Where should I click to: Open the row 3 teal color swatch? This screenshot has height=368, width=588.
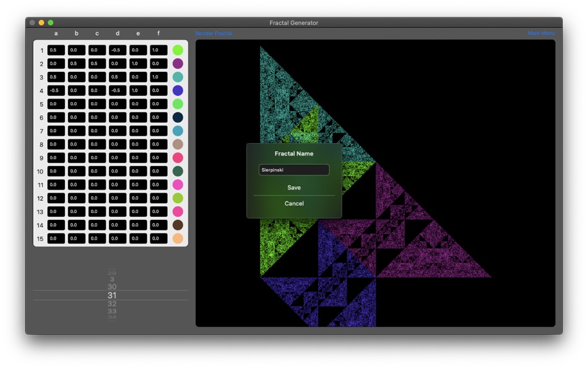[x=178, y=77]
